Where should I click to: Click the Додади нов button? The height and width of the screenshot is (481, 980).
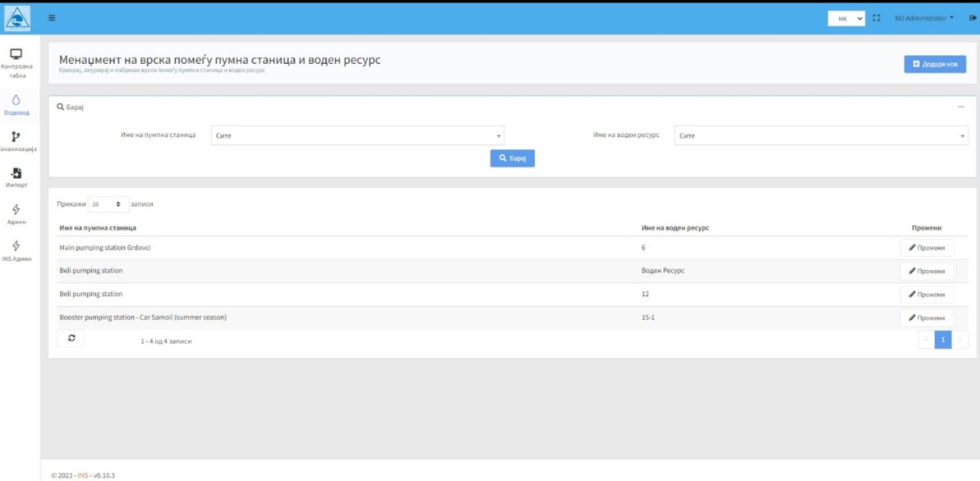(x=935, y=64)
